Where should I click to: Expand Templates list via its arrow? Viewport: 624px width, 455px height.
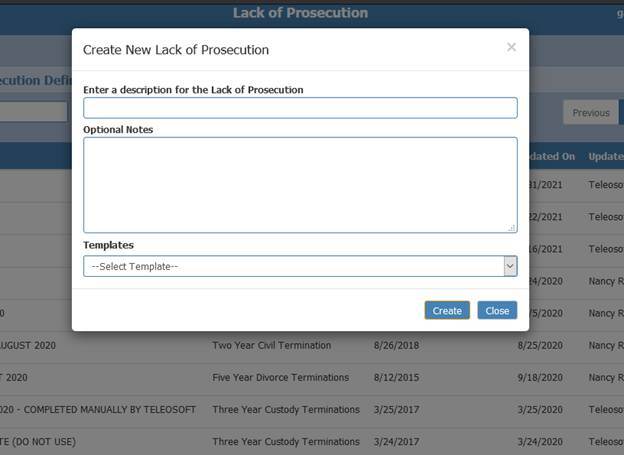510,266
